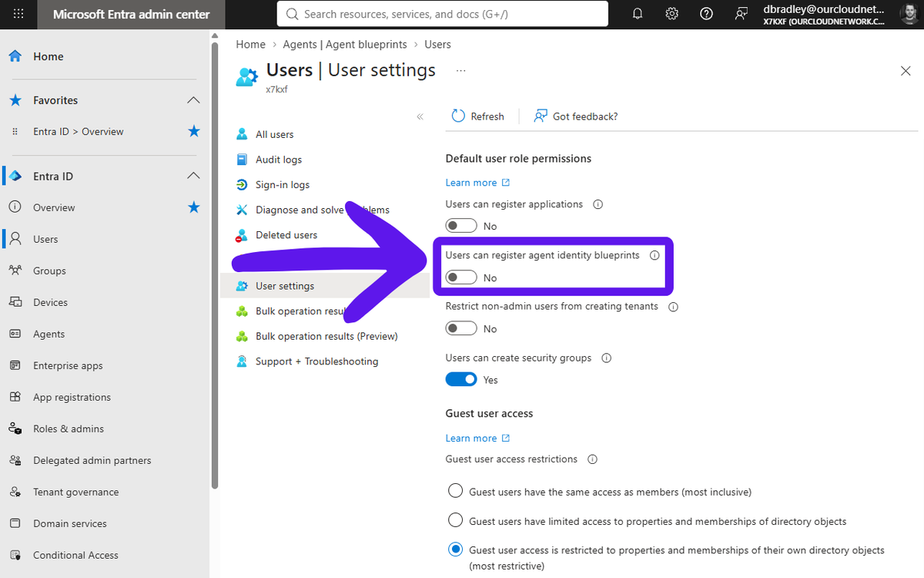
Task: Show info for create security groups
Action: click(607, 358)
